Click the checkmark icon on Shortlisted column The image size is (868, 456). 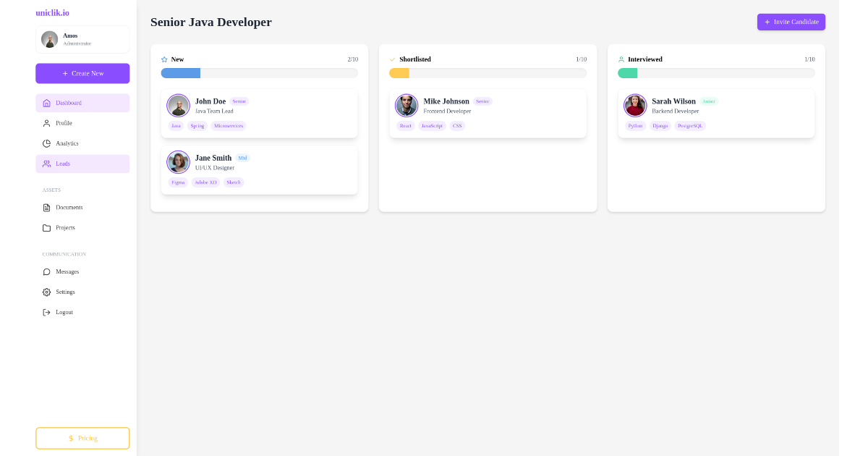pyautogui.click(x=392, y=59)
